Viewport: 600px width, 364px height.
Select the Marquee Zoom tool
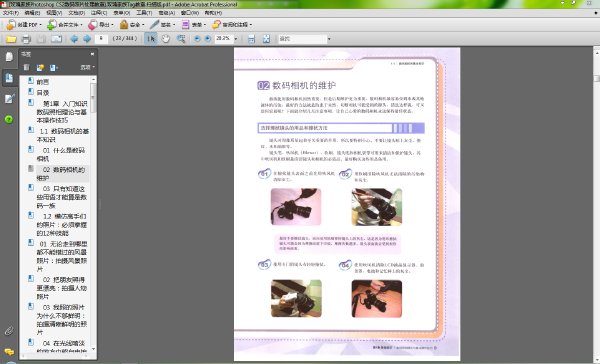(180, 39)
